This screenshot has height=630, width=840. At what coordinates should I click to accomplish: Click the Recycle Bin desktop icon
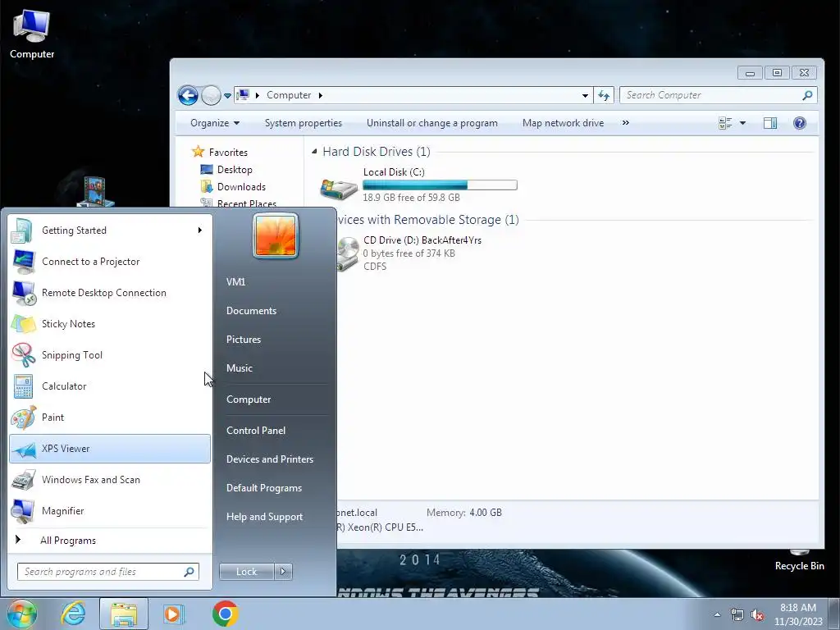pos(799,561)
